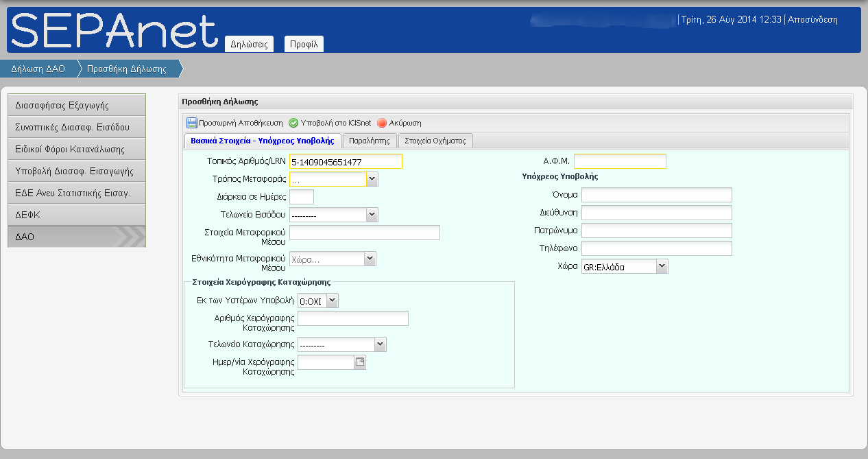Select ΔΕΦΚ in the sidebar menu
Screen dimensions: 868x459
click(77, 215)
